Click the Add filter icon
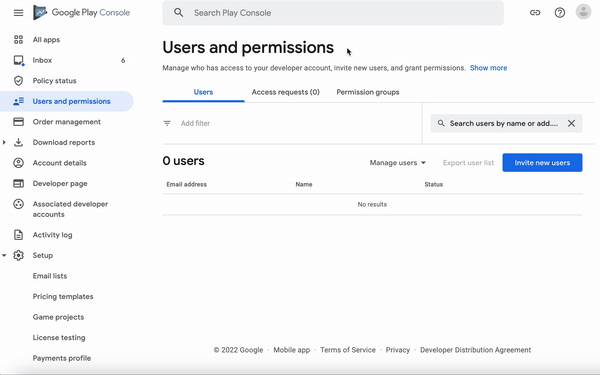 pyautogui.click(x=167, y=123)
